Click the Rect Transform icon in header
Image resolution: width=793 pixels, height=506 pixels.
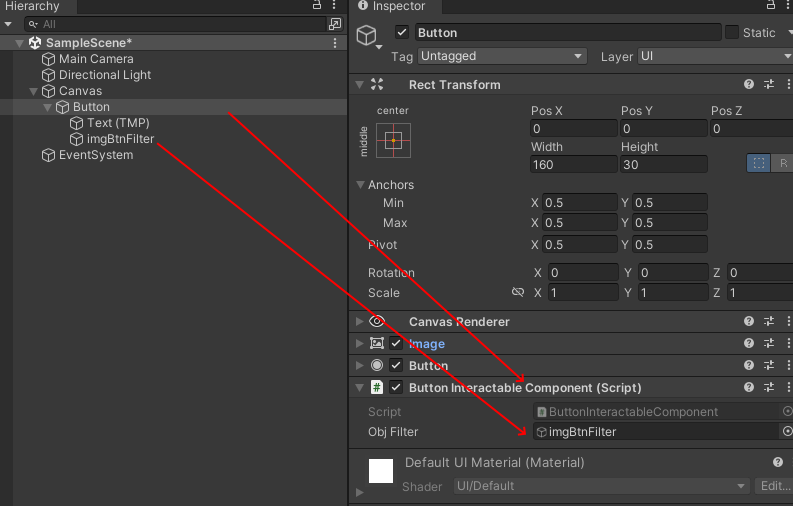click(377, 84)
